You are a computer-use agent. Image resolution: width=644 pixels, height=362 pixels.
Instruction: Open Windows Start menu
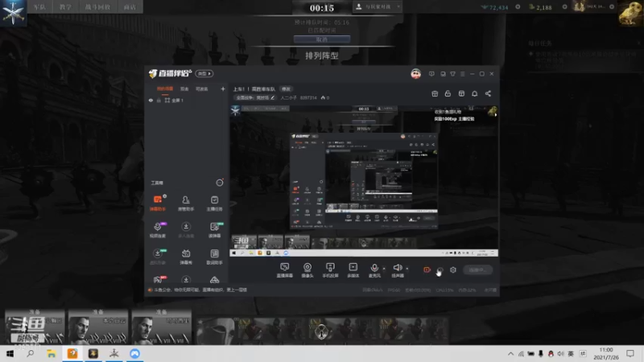click(10, 353)
